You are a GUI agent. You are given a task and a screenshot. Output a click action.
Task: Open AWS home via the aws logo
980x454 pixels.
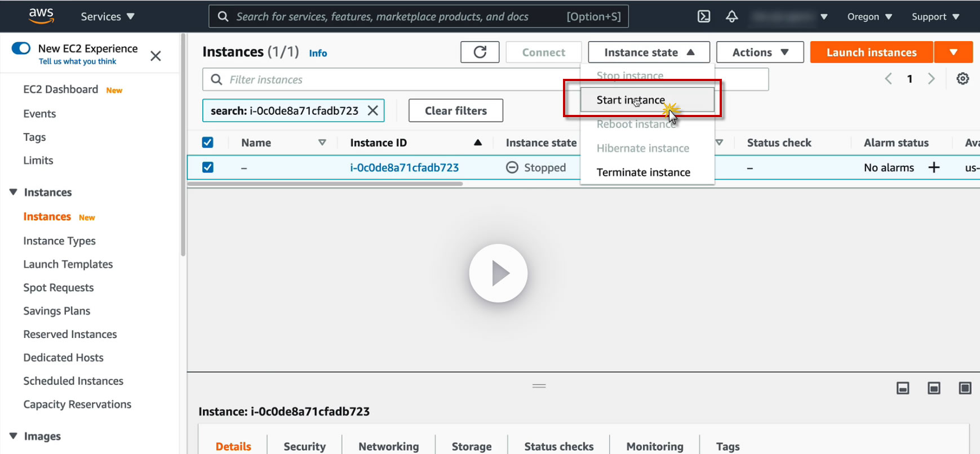point(41,16)
